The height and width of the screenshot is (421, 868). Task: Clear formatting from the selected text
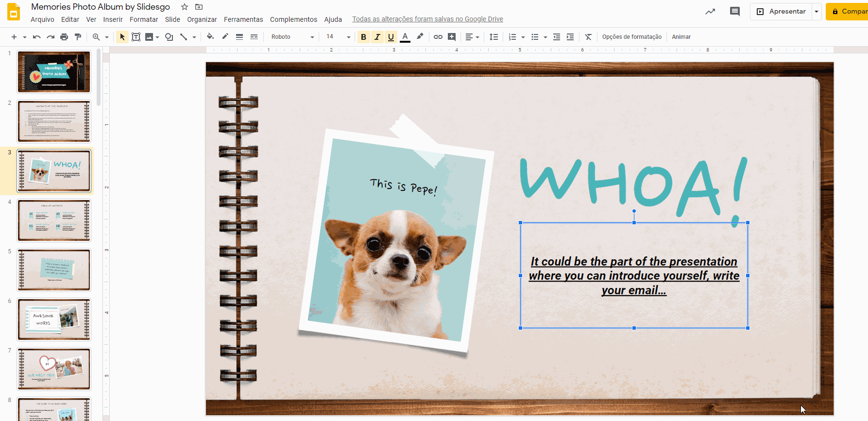click(588, 37)
